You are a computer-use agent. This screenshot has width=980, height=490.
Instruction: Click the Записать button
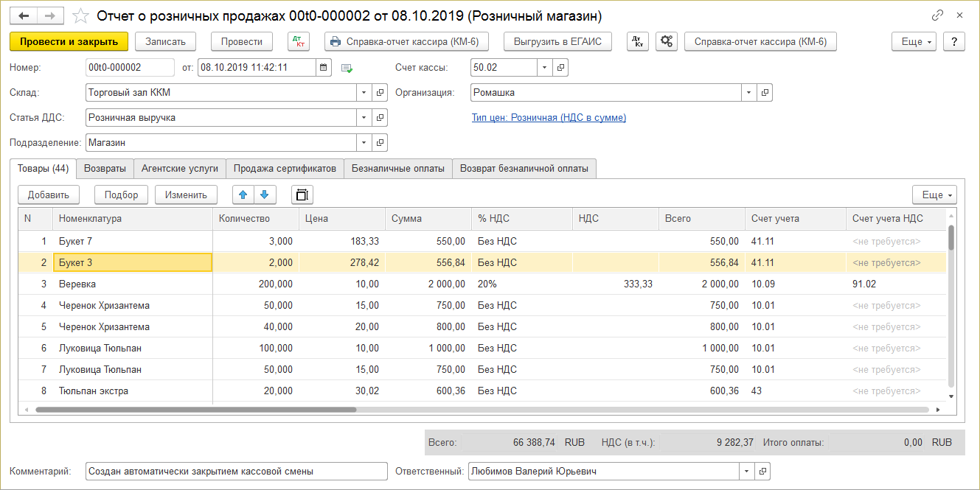click(x=165, y=42)
